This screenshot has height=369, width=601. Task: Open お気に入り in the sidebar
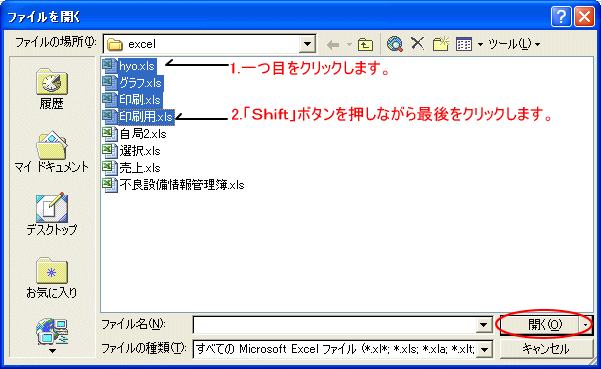pyautogui.click(x=51, y=278)
